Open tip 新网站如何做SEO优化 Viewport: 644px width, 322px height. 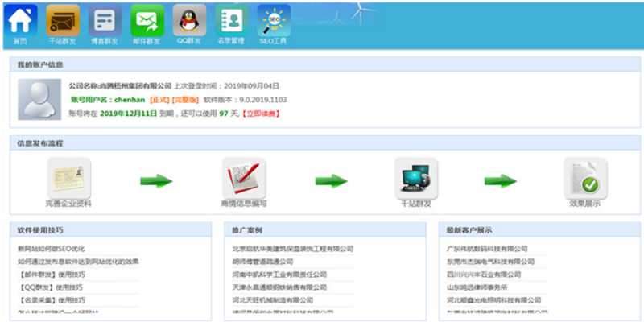pos(52,249)
